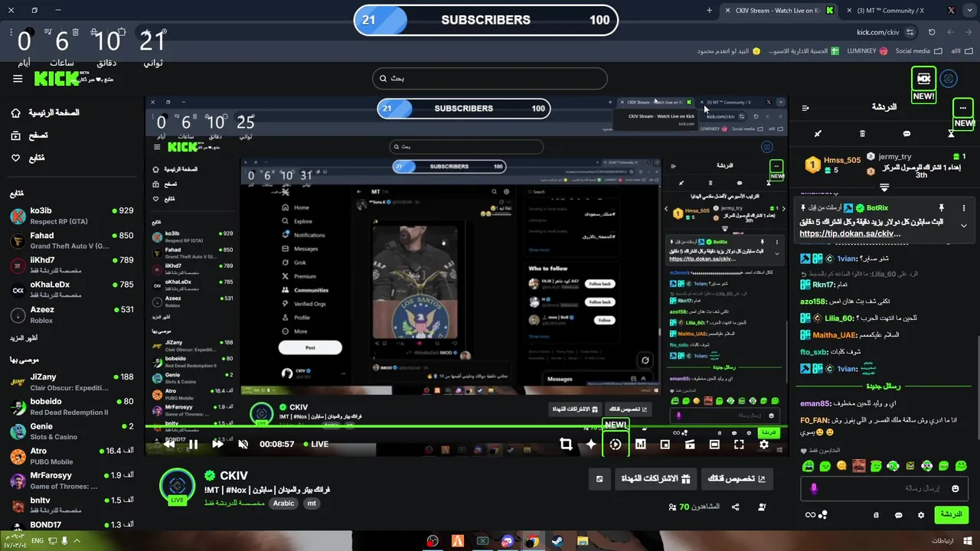980x551 pixels.
Task: Open the profile avatar in Kick header
Action: (x=949, y=79)
